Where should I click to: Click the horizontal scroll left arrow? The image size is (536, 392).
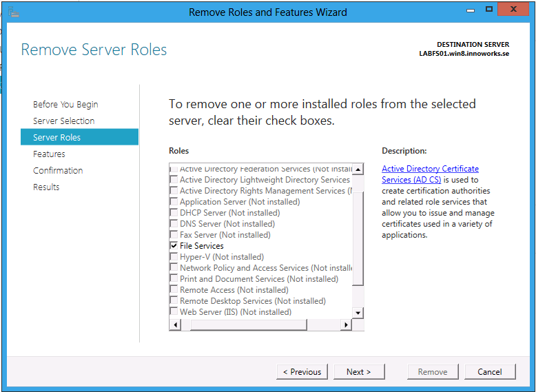tap(176, 324)
